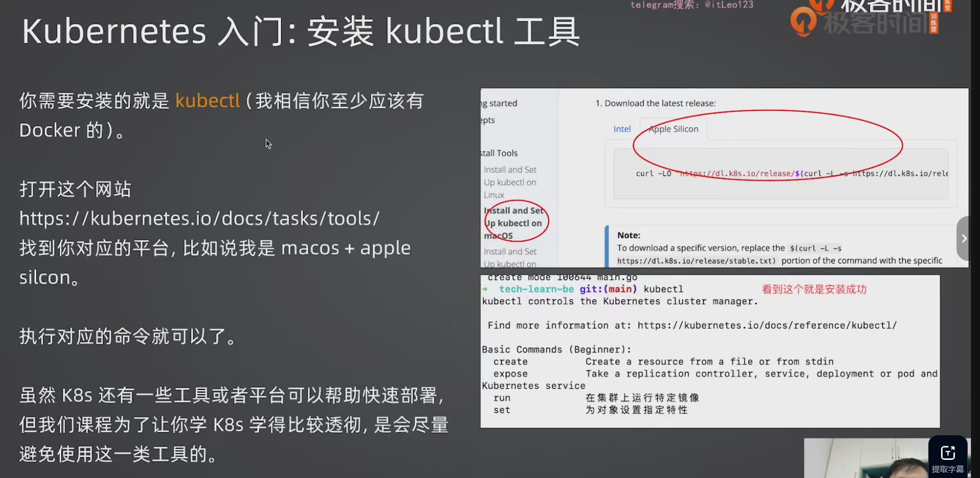This screenshot has height=478, width=980.
Task: Switch to the Intel tab
Action: [x=622, y=129]
